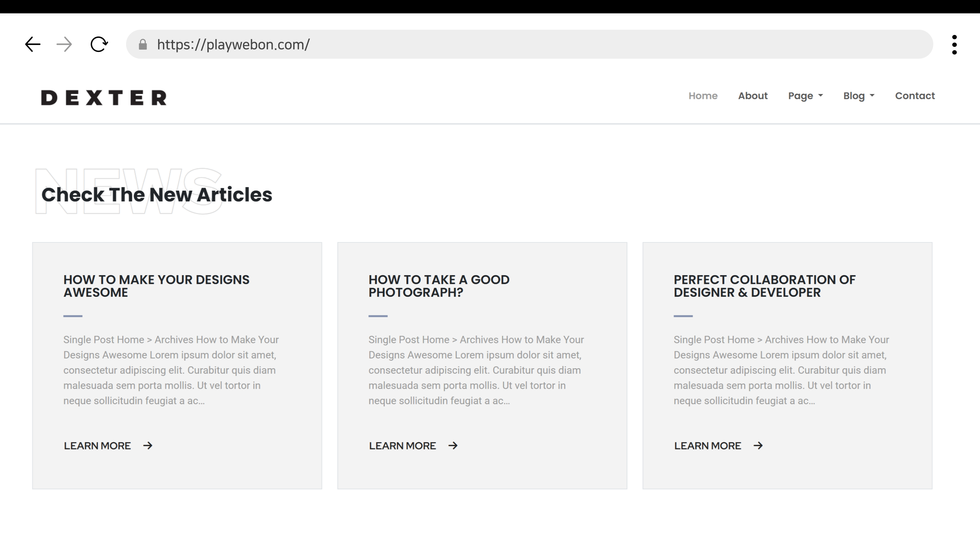
Task: Open the Contact nav item
Action: coord(915,96)
